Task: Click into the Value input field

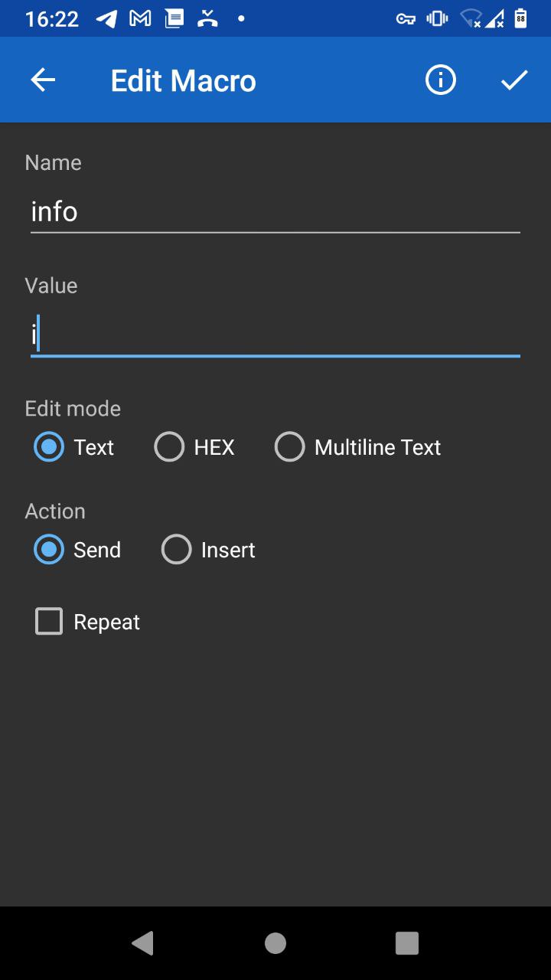Action: 275,335
